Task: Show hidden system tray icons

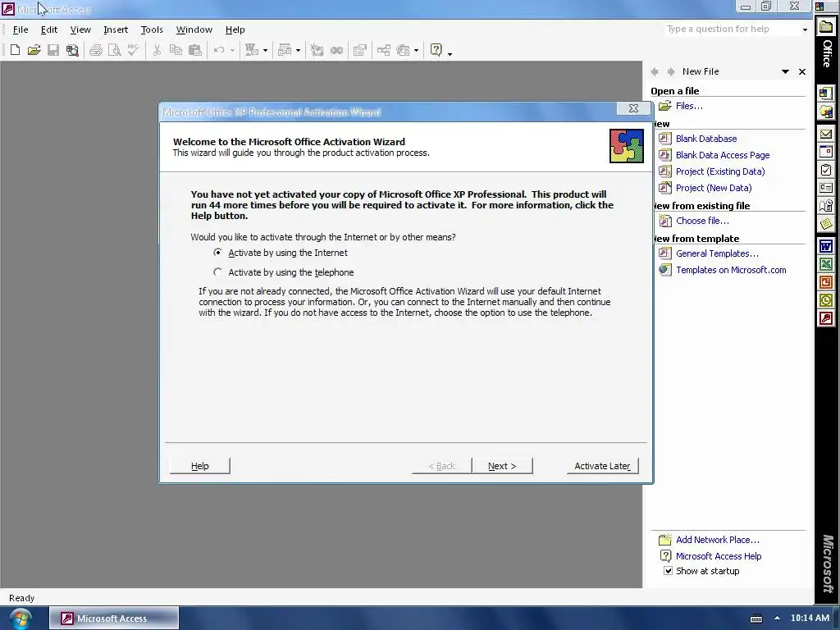Action: coord(777,619)
